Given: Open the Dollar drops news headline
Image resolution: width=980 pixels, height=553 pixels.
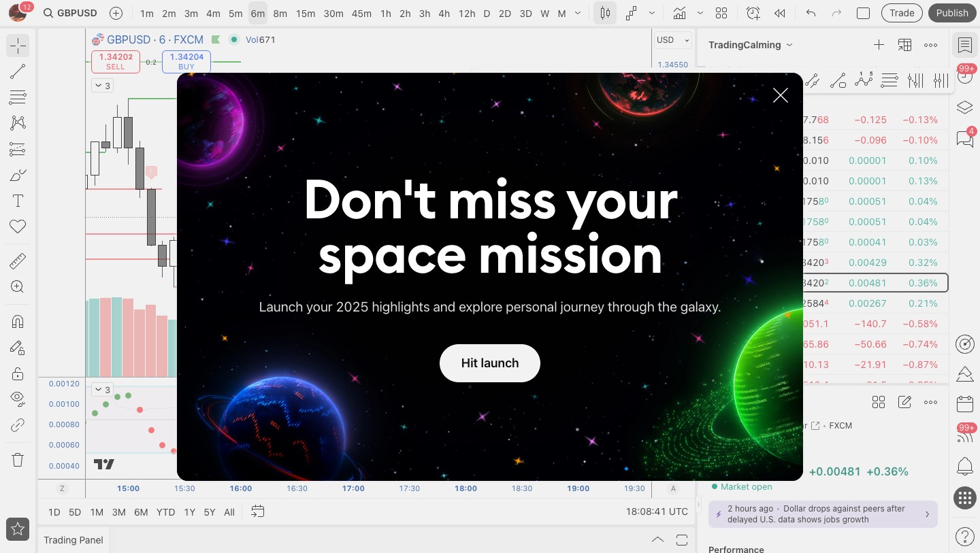Looking at the screenshot, I should (823, 514).
